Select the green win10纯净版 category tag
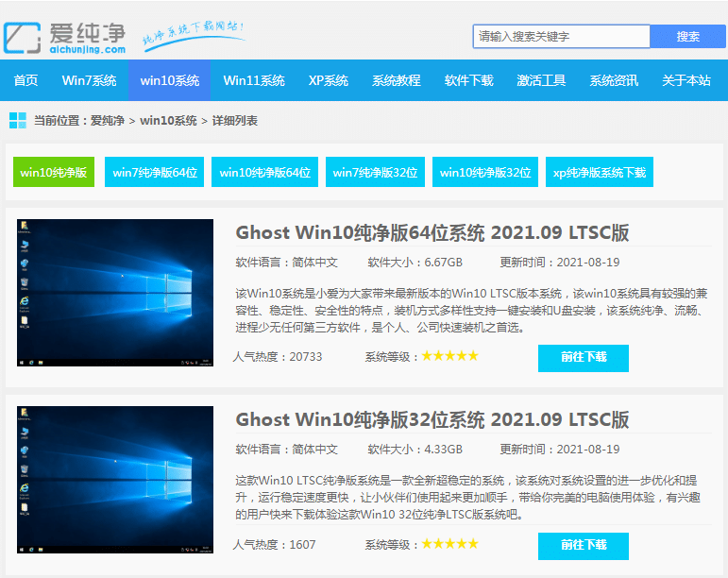Viewport: 728px width, 578px height. (54, 172)
